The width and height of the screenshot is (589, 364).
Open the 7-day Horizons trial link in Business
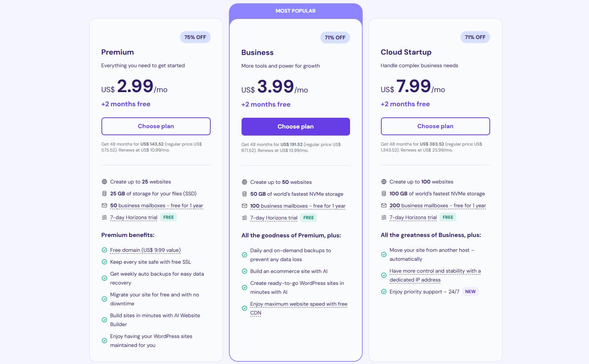273,218
